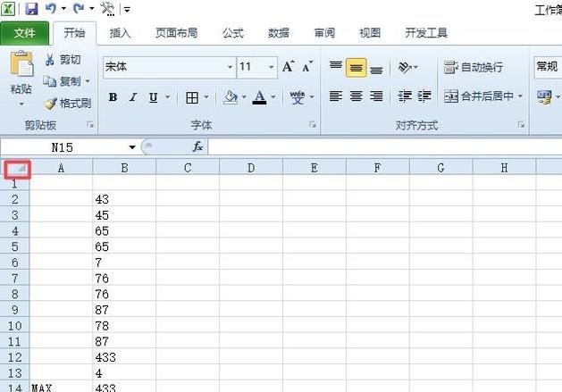
Task: Click the accounting number format icon
Action: click(x=544, y=96)
